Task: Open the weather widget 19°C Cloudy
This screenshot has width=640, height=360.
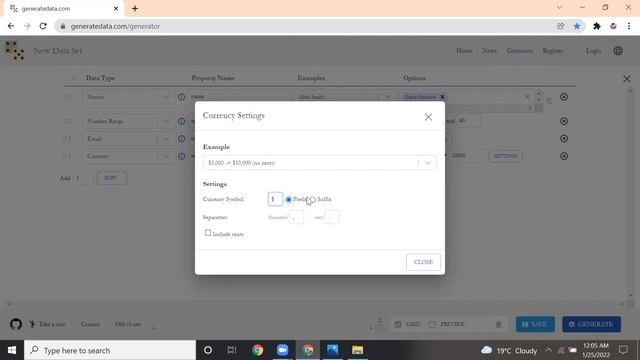Action: point(509,351)
